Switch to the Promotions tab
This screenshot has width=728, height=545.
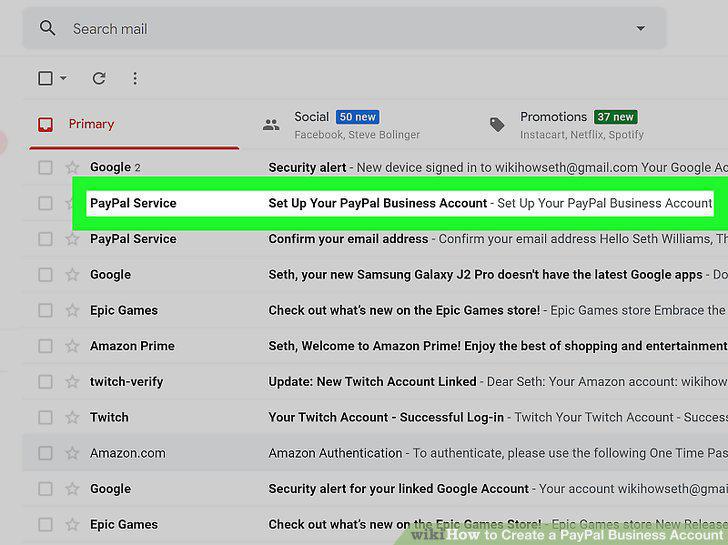point(566,124)
